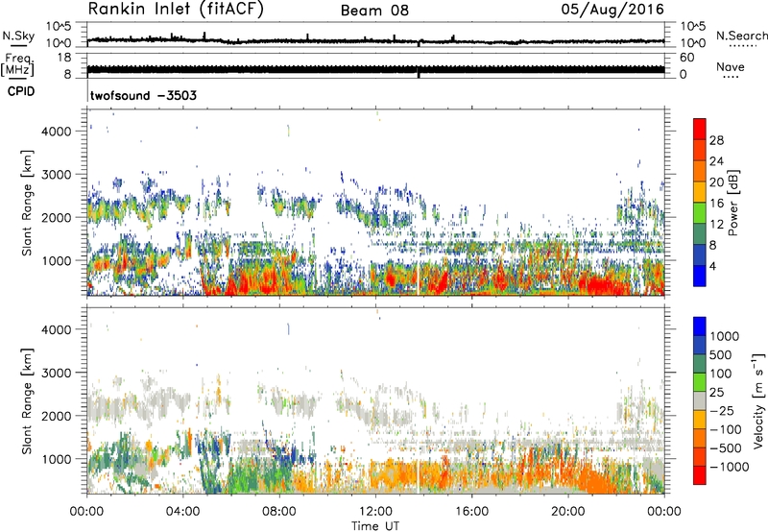Image resolution: width=768 pixels, height=532 pixels.
Task: Click the dotted line sample under N.Search
Action: click(743, 46)
